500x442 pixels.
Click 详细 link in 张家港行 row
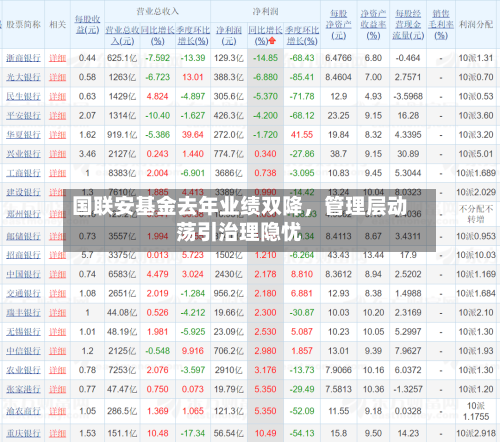point(57,389)
